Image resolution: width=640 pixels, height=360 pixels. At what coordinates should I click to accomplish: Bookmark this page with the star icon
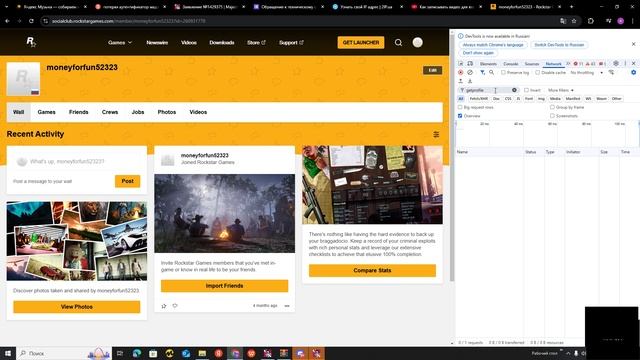pyautogui.click(x=574, y=21)
